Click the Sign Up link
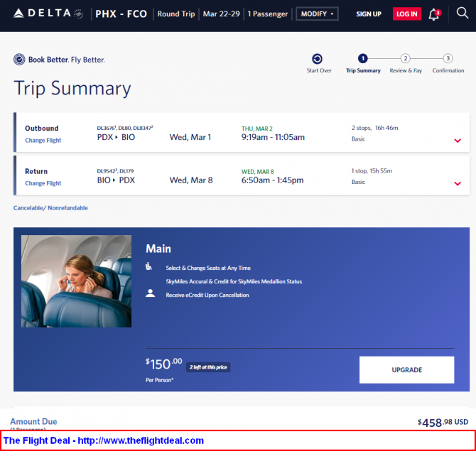Image resolution: width=476 pixels, height=451 pixels. pyautogui.click(x=369, y=14)
